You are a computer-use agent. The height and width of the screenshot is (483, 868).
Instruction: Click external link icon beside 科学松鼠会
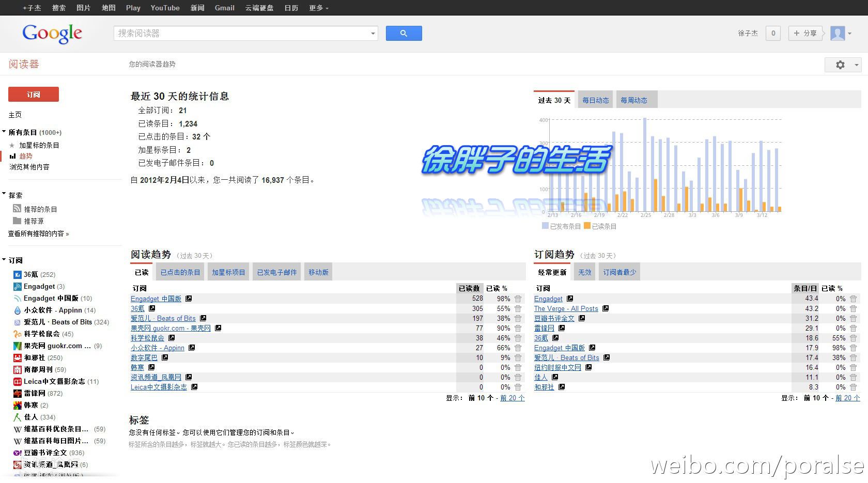(x=172, y=338)
